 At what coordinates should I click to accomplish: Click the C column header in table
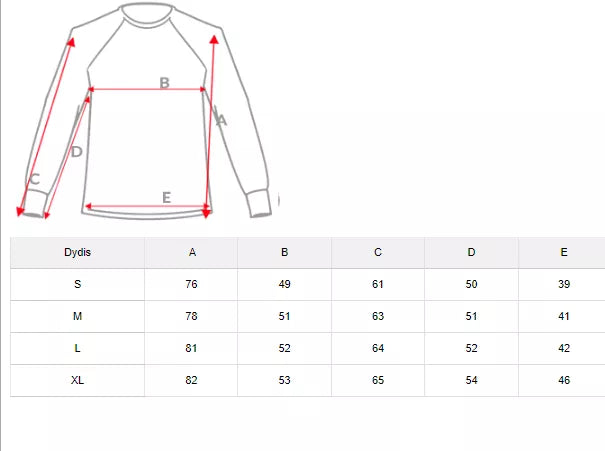[x=378, y=253]
